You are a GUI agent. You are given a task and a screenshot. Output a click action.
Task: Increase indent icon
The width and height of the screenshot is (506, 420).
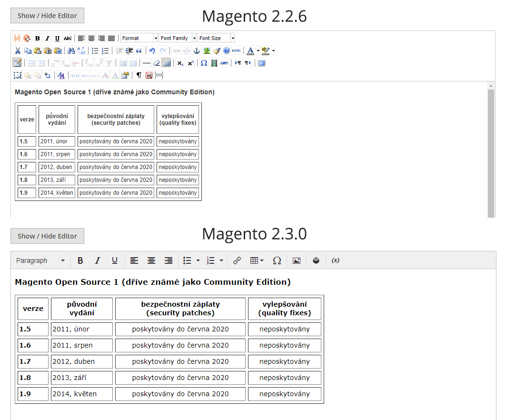click(129, 50)
